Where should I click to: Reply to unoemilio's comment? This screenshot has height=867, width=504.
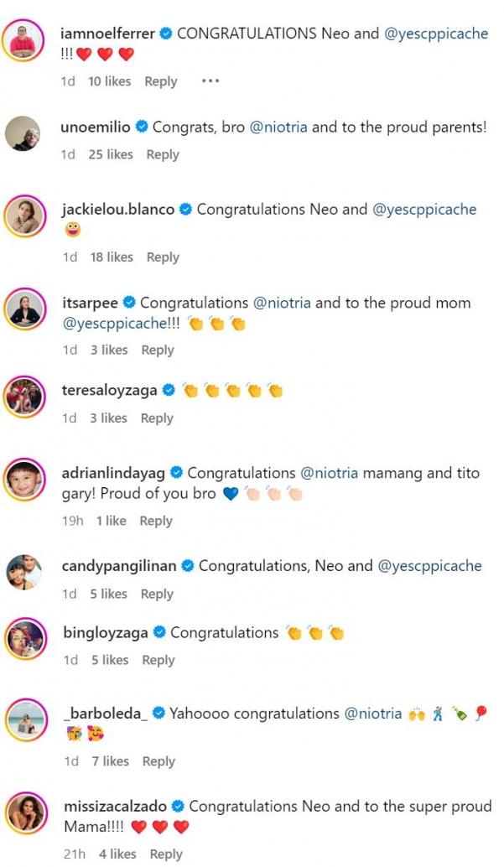(x=163, y=154)
